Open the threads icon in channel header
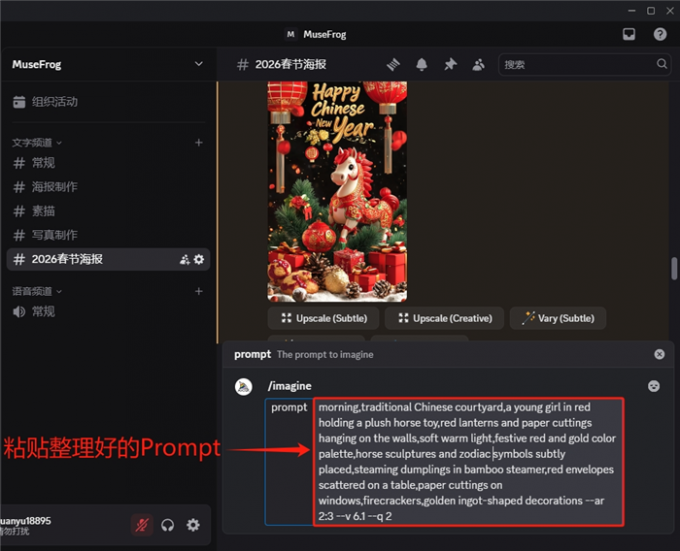The width and height of the screenshot is (680, 551). pyautogui.click(x=394, y=64)
